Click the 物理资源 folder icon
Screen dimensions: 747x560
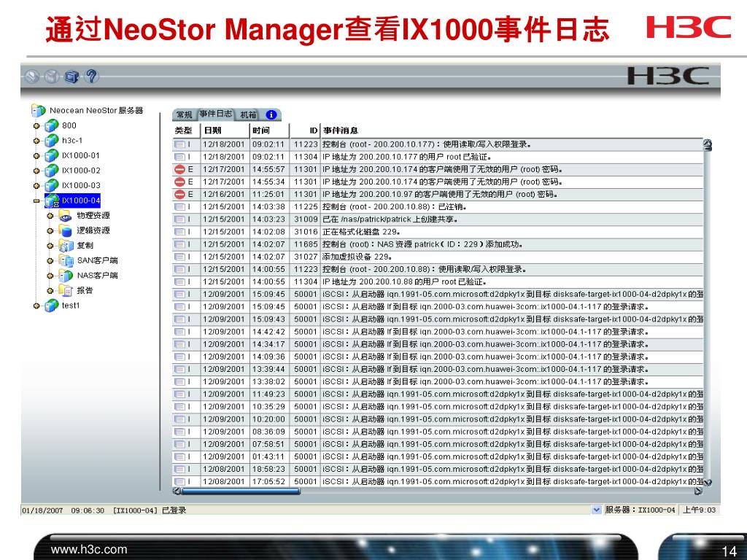66,216
